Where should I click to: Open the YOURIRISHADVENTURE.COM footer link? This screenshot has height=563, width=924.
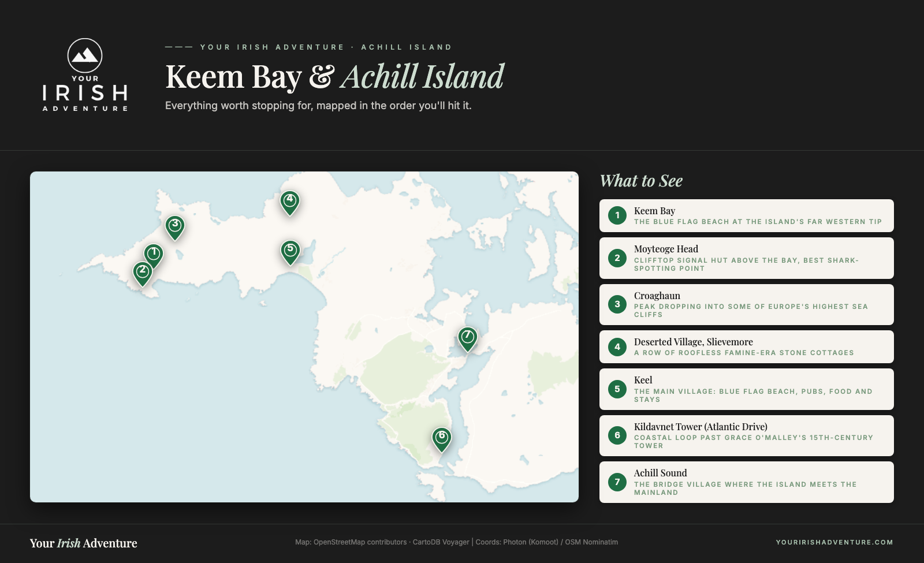834,542
